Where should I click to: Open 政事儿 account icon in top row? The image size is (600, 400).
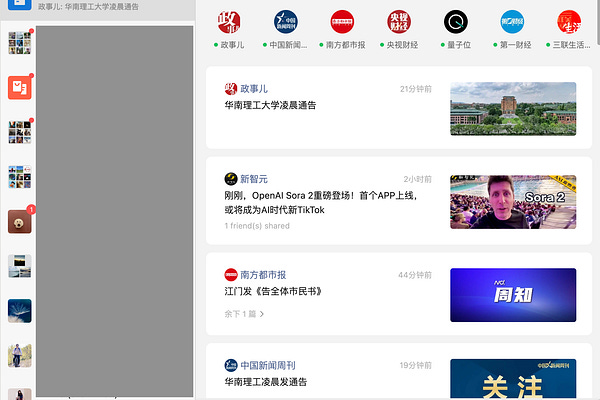(x=229, y=22)
